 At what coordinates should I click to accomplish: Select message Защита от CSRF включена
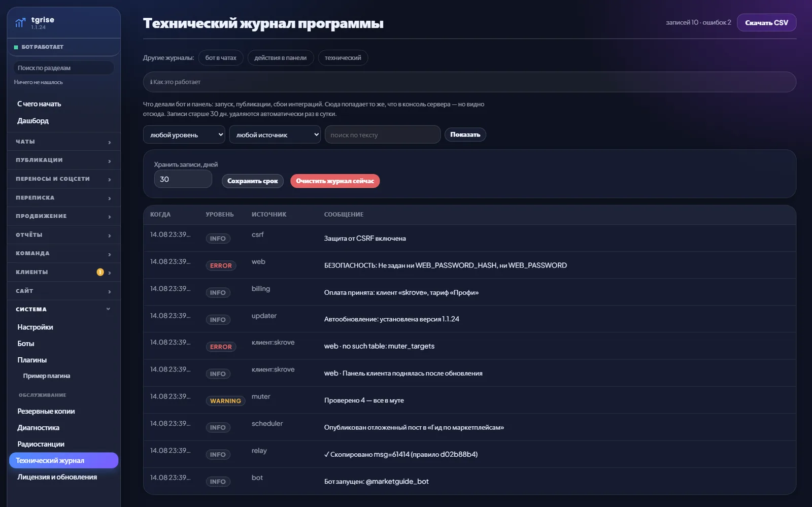click(x=365, y=239)
